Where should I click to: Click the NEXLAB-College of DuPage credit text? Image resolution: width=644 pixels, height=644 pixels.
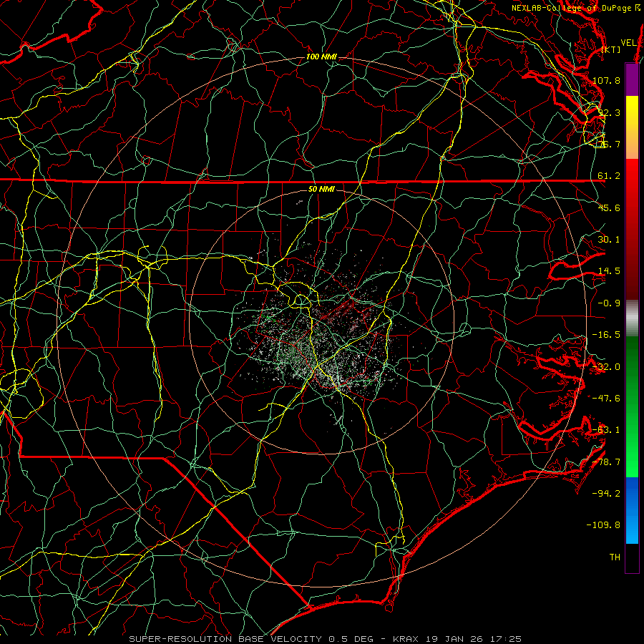click(576, 8)
